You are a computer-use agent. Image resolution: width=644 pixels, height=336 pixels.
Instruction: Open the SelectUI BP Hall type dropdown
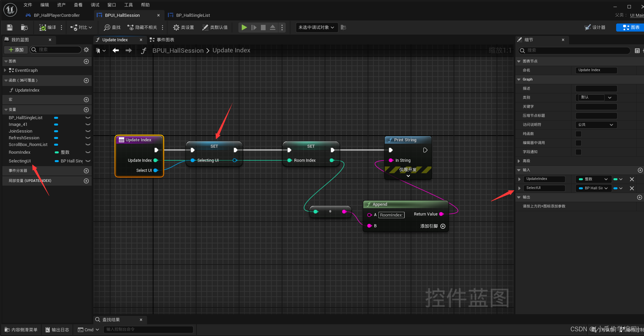pyautogui.click(x=593, y=188)
